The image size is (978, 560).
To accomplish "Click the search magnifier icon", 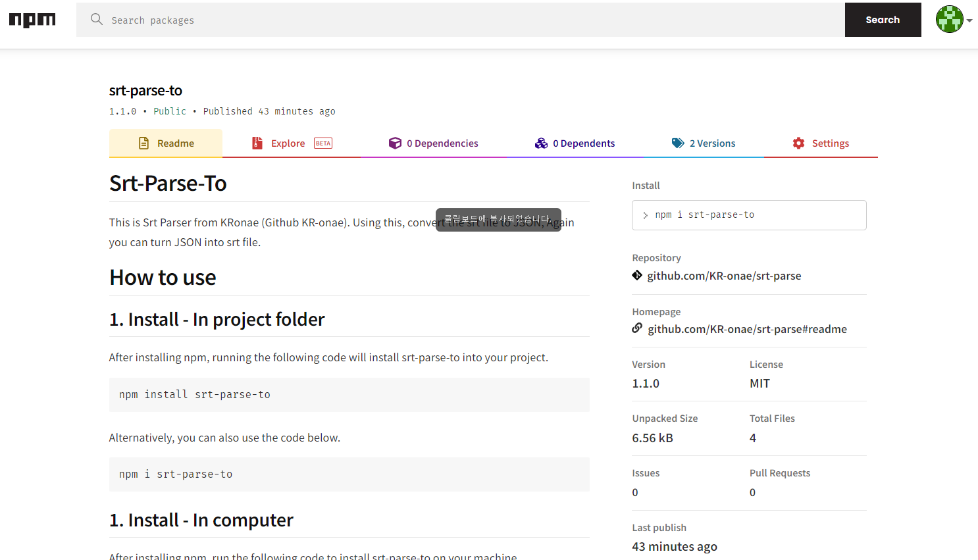I will pos(97,19).
